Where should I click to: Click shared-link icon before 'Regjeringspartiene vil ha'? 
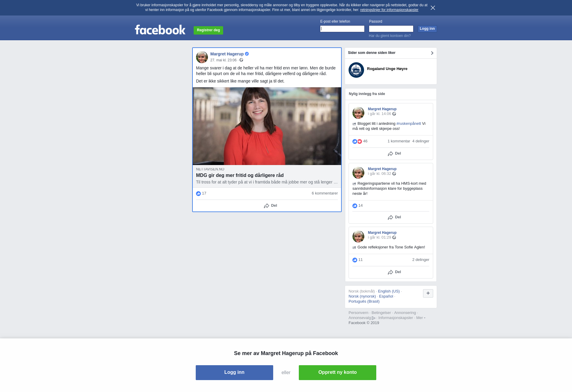click(354, 184)
